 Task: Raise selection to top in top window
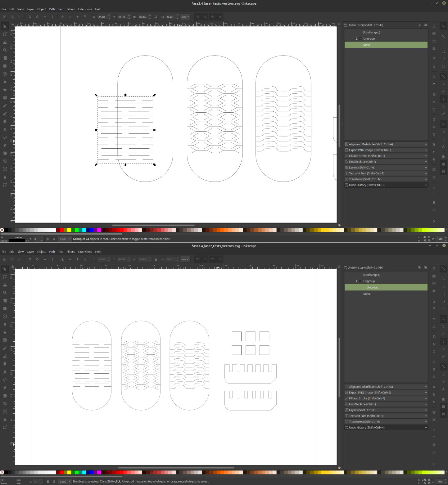85,17
